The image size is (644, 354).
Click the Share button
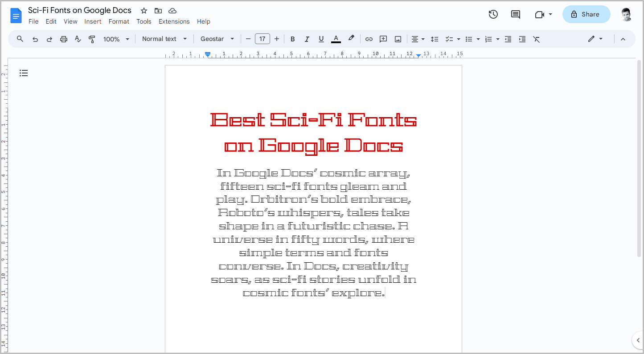(586, 14)
